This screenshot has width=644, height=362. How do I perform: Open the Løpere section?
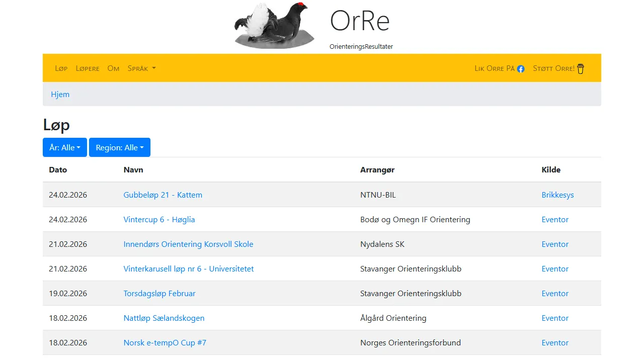(88, 68)
